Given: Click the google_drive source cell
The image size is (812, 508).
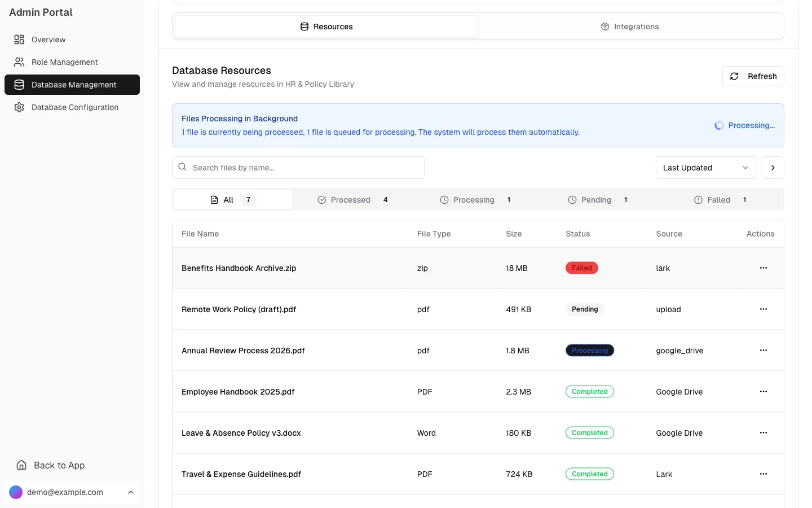Looking at the screenshot, I should pyautogui.click(x=679, y=351).
